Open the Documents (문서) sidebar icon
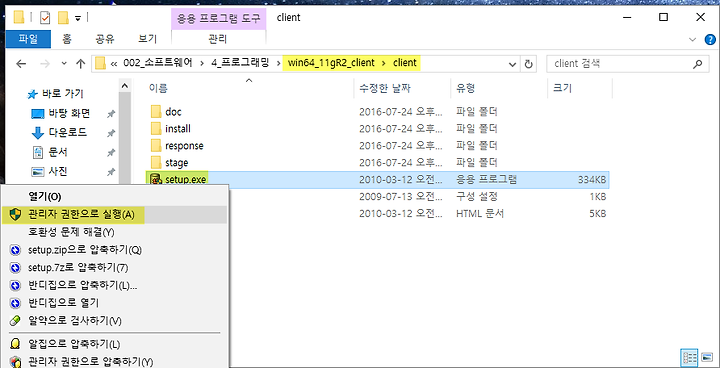 [37, 152]
